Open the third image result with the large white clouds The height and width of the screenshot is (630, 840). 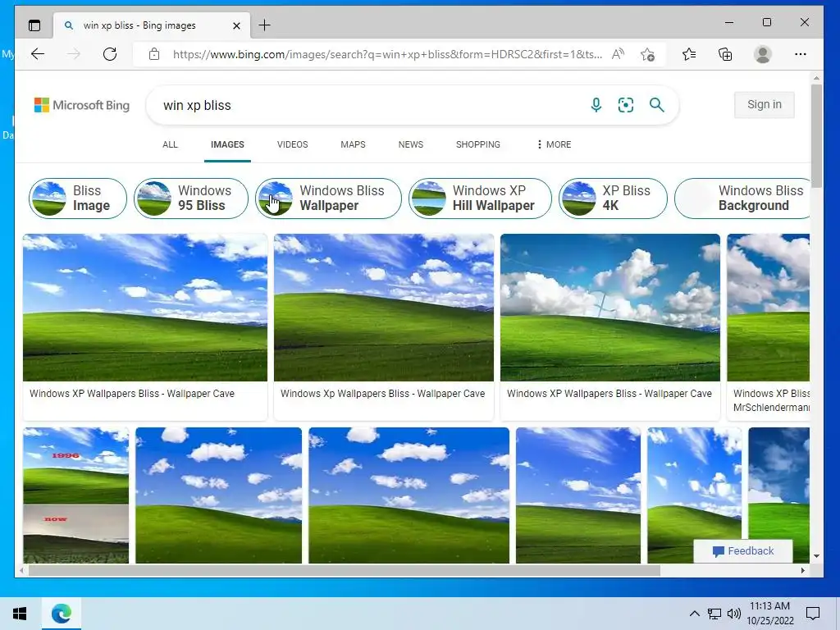[610, 308]
